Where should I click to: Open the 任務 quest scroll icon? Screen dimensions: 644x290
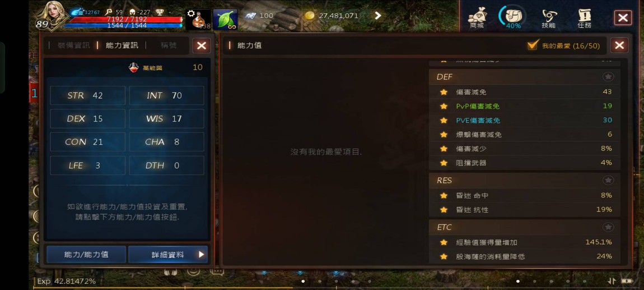coord(584,18)
